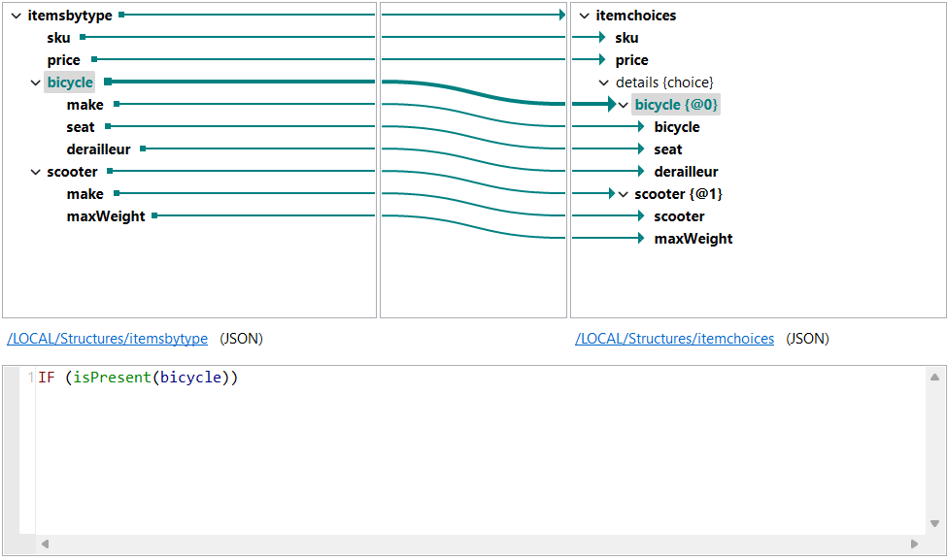The width and height of the screenshot is (947, 560).
Task: Collapse the details {choice} node
Action: [604, 82]
